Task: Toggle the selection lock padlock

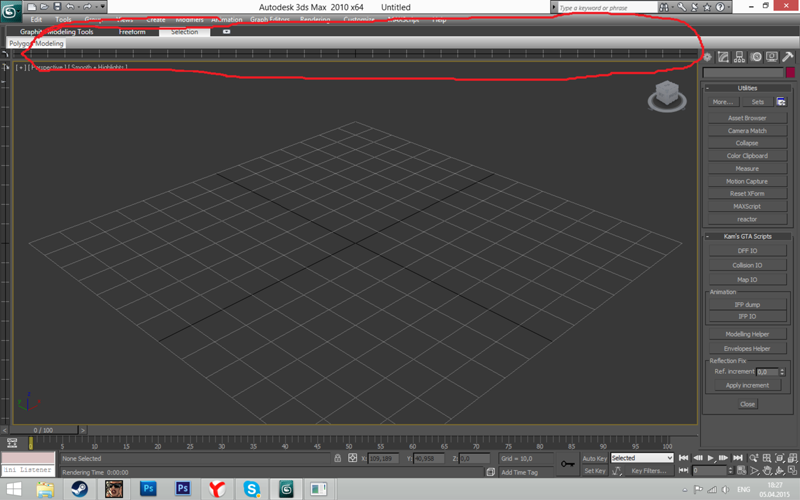Action: point(337,458)
